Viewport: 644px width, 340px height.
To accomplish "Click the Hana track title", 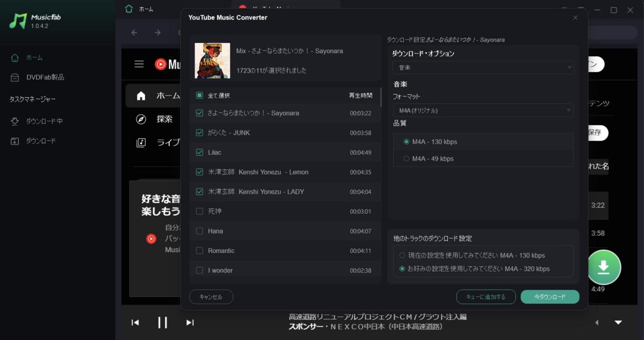I will [x=215, y=231].
